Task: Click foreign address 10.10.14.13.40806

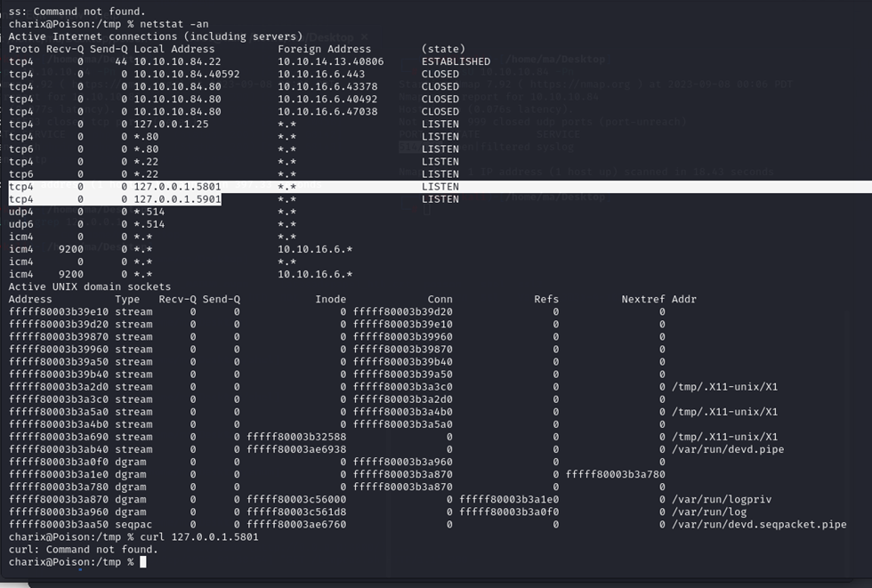Action: pos(330,61)
